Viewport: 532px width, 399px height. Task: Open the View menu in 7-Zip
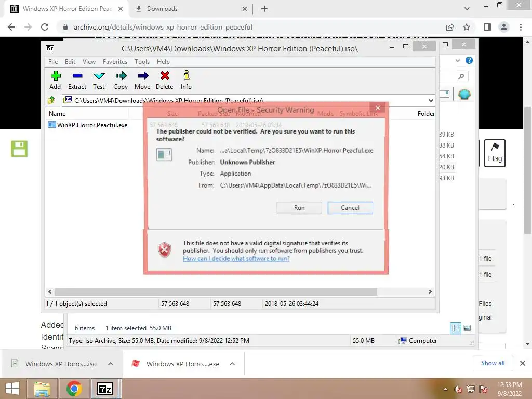89,62
